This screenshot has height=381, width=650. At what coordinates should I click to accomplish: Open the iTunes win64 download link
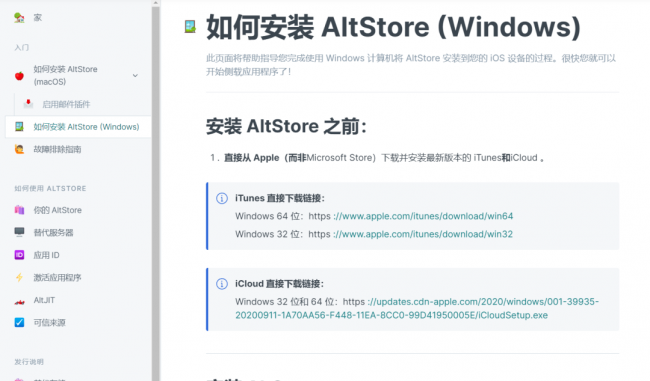[x=423, y=216]
